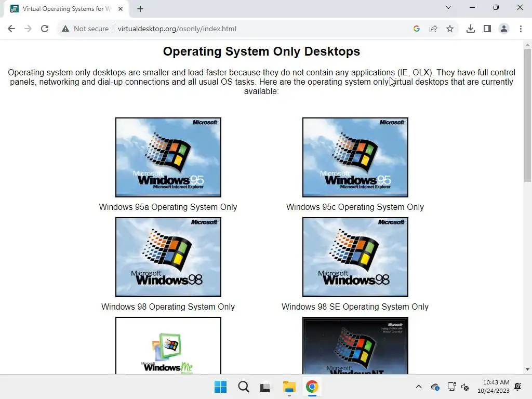532x399 pixels.
Task: Open a new browser tab
Action: pyautogui.click(x=140, y=9)
